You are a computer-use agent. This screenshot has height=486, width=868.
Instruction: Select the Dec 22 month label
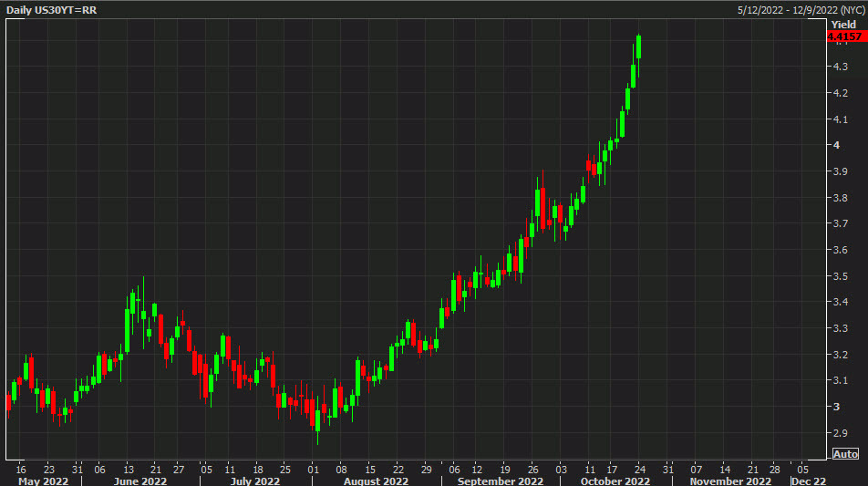[x=808, y=481]
